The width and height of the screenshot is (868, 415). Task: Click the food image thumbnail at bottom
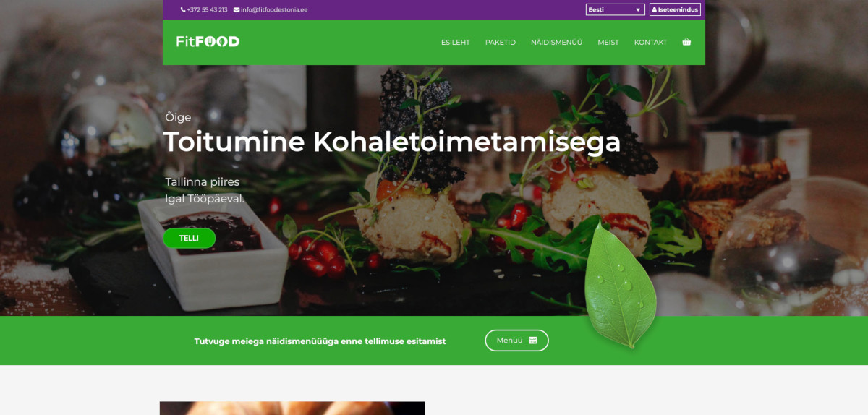coord(292,408)
